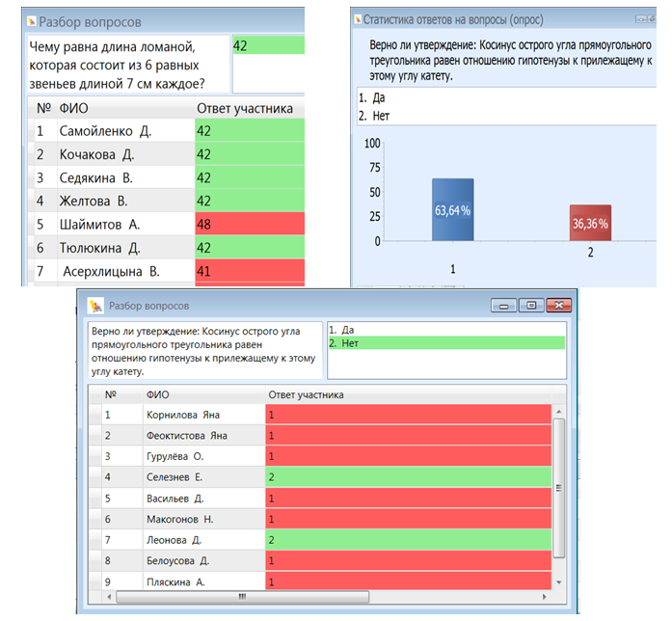Click the horizontal scrollbar thumb

[243, 597]
